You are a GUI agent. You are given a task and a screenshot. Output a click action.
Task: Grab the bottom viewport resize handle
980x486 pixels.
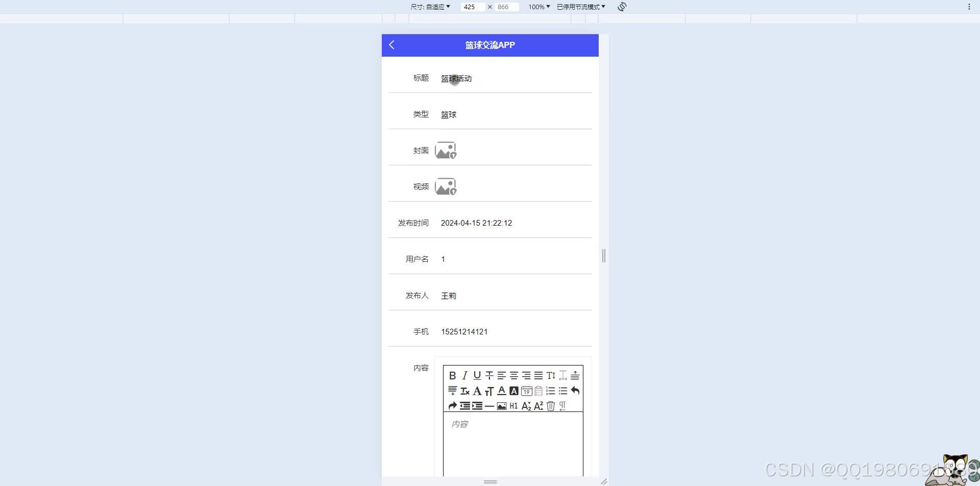[491, 481]
